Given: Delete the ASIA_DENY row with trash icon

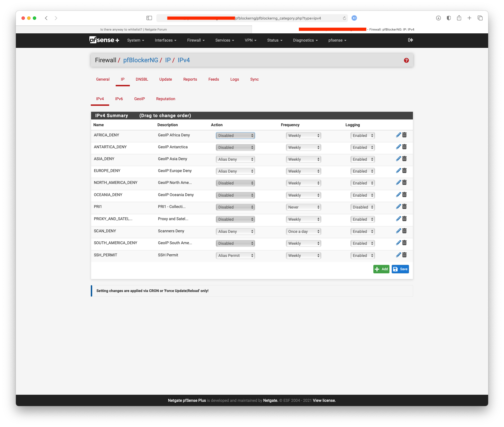Looking at the screenshot, I should 404,159.
